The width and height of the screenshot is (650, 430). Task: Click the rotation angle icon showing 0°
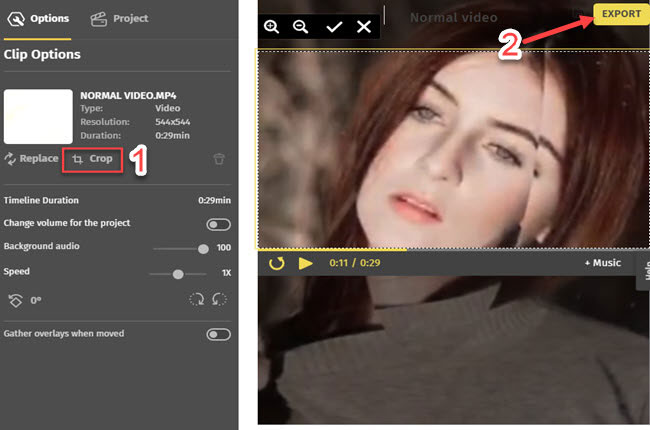(16, 300)
